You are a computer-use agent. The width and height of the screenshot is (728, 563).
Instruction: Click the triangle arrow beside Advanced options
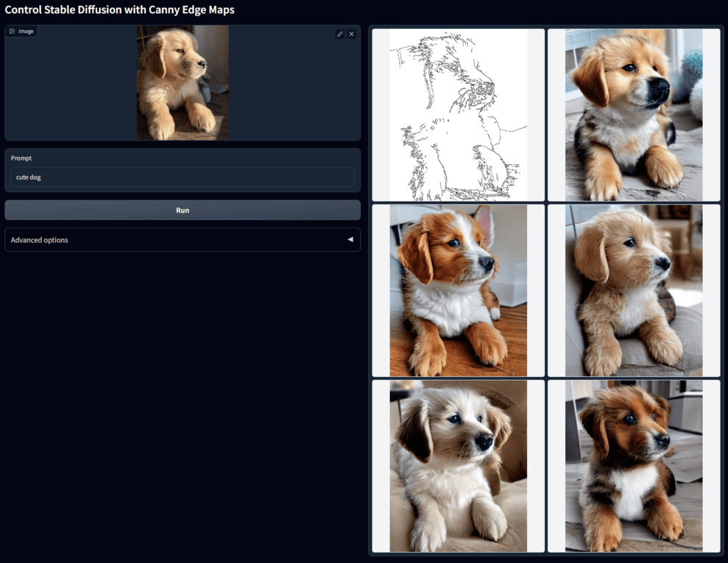350,240
